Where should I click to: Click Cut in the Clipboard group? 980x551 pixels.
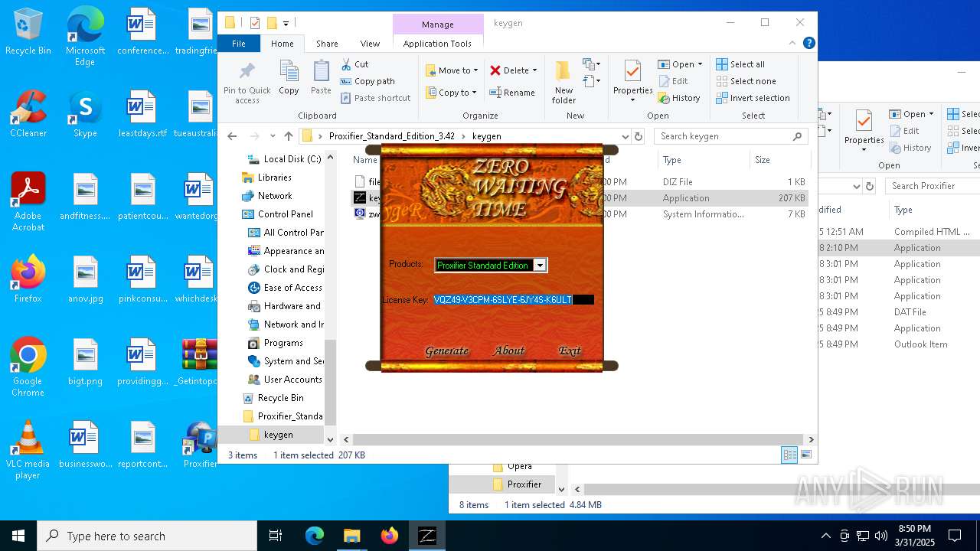(x=354, y=64)
